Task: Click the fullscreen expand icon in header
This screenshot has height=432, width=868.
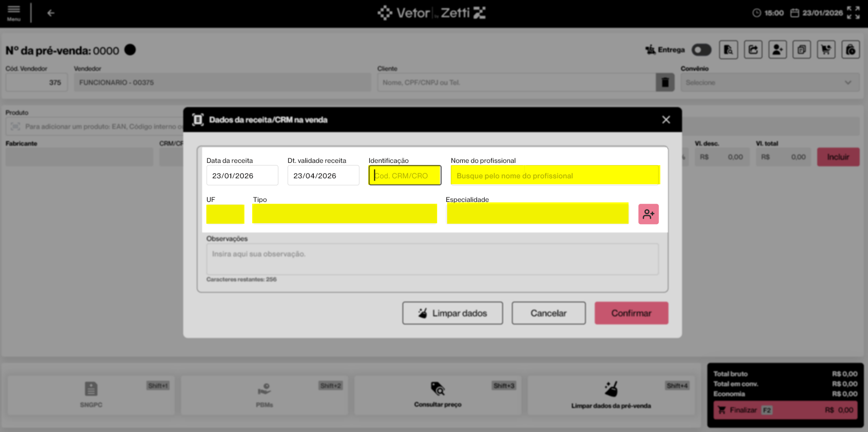Action: [x=853, y=13]
